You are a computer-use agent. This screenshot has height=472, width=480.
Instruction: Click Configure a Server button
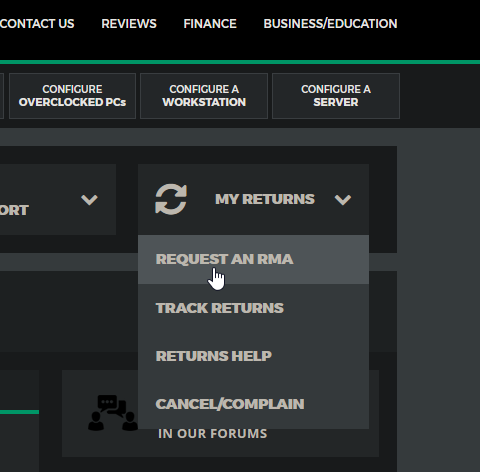[x=336, y=96]
